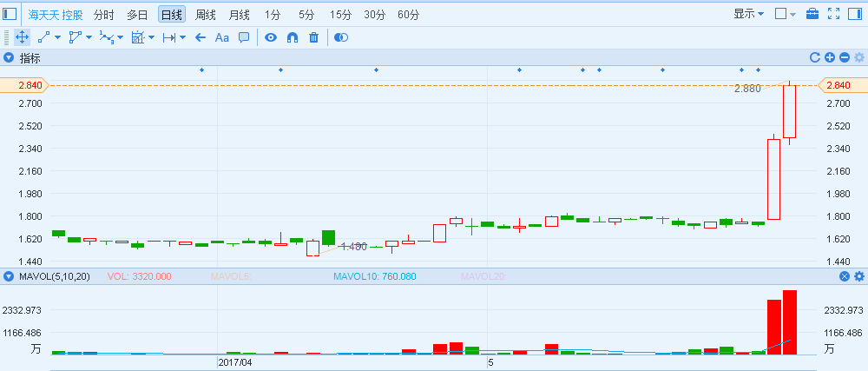Expand the measure tool dropdown arrow
This screenshot has height=371, width=868.
coord(152,38)
